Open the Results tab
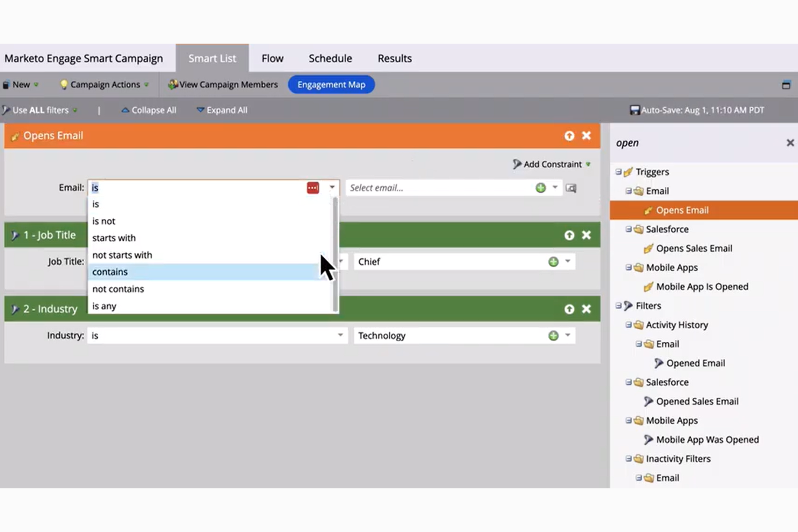Viewport: 798px width, 532px height. 395,58
